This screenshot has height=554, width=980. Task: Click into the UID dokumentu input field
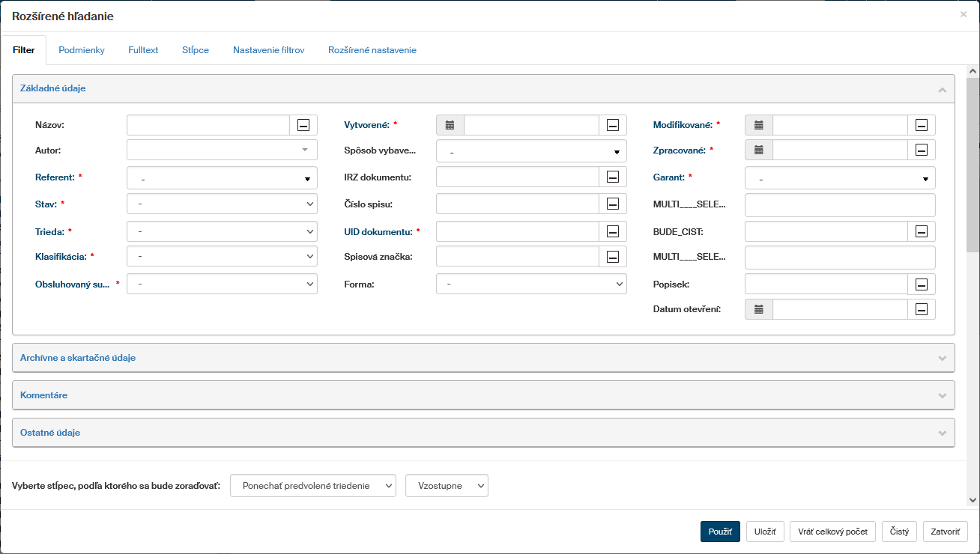[x=517, y=231]
